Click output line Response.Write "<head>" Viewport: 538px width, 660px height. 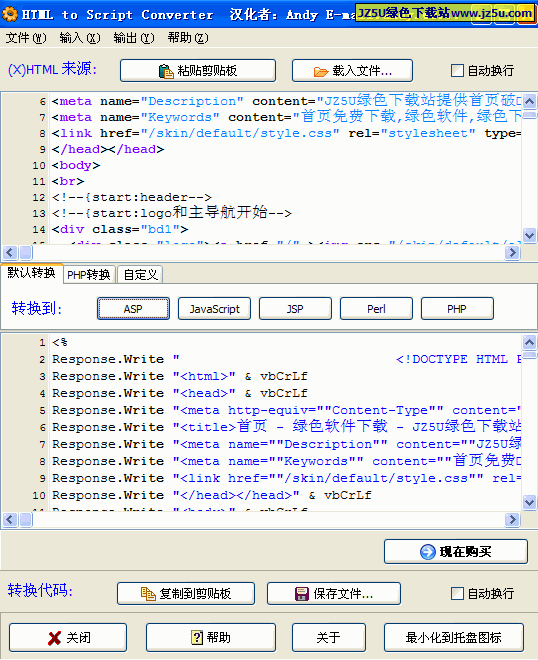tap(180, 393)
